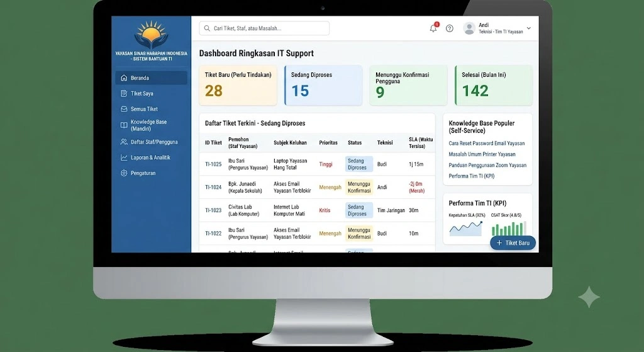644x352 pixels.
Task: Click the Tiket Baru floating button
Action: (x=513, y=242)
